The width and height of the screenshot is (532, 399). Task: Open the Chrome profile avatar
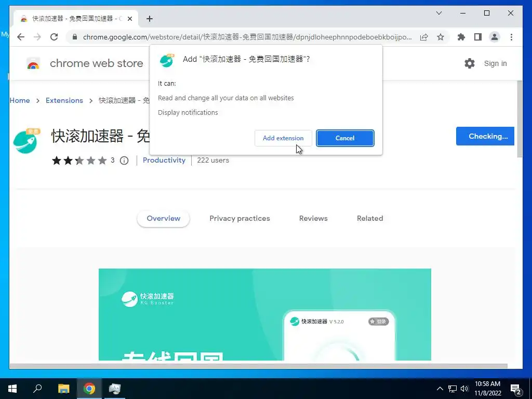tap(495, 37)
